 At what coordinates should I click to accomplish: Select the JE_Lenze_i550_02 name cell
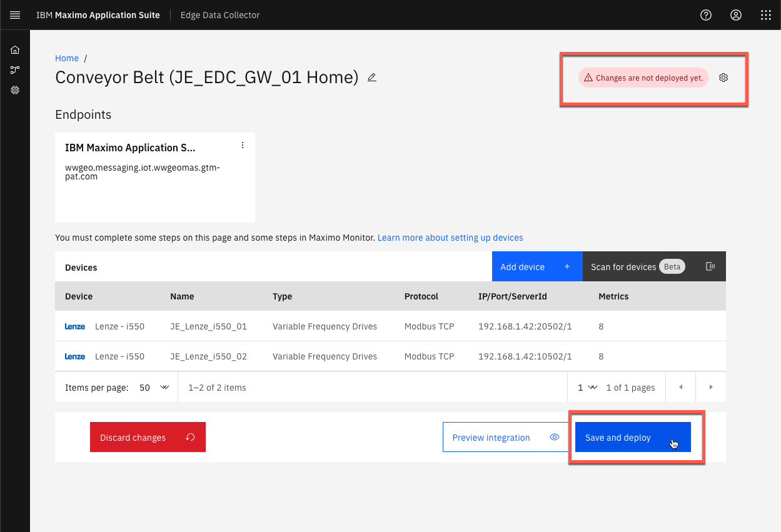(x=208, y=356)
